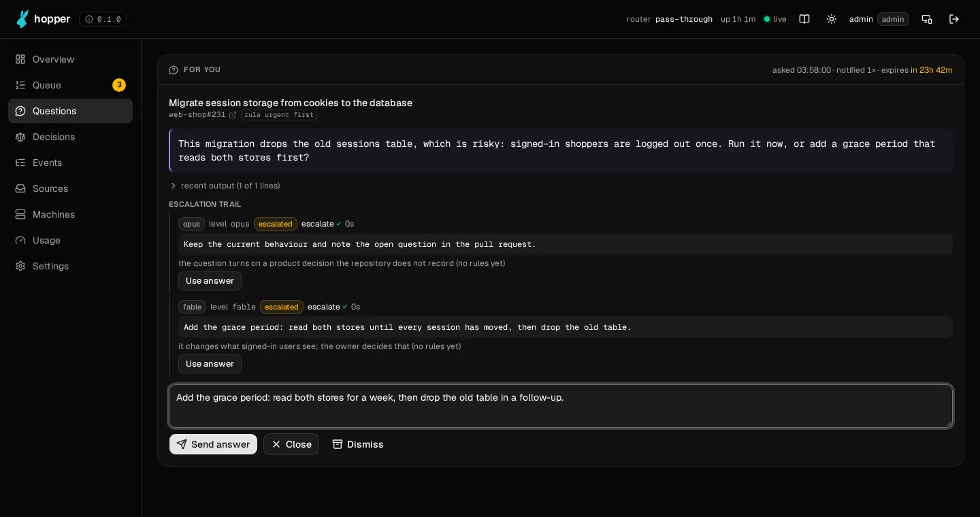Send the typed answer
The height and width of the screenshot is (517, 980).
pyautogui.click(x=213, y=444)
